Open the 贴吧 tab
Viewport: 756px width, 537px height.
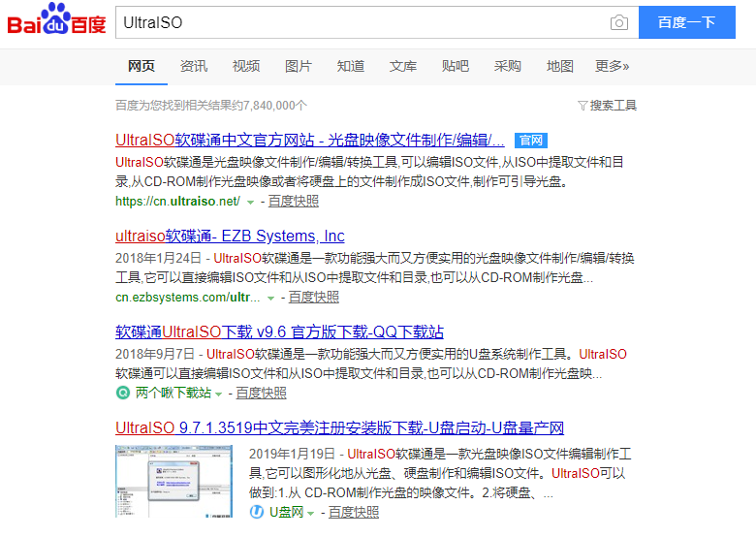(456, 66)
